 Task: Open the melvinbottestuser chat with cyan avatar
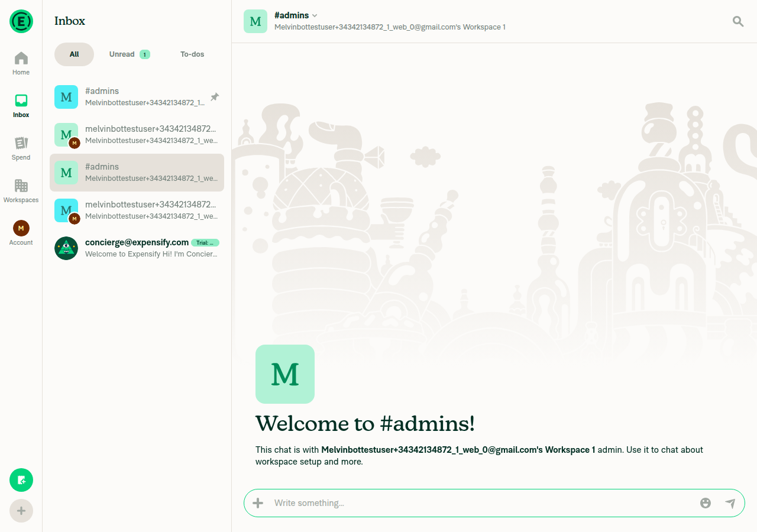point(137,210)
